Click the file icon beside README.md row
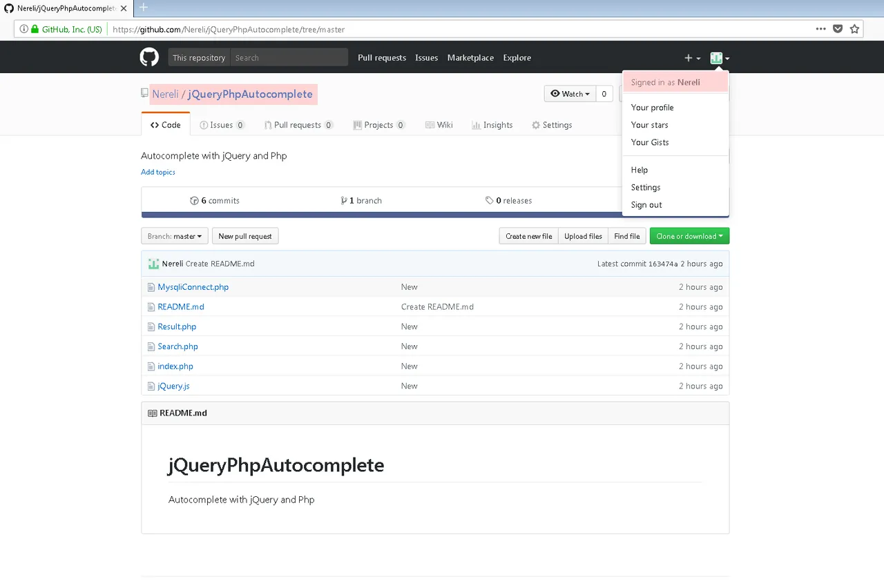The height and width of the screenshot is (588, 884). click(151, 307)
